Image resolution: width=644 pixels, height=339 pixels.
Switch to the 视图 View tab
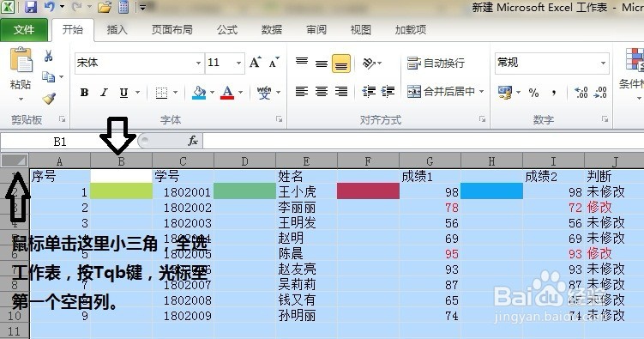pos(361,29)
